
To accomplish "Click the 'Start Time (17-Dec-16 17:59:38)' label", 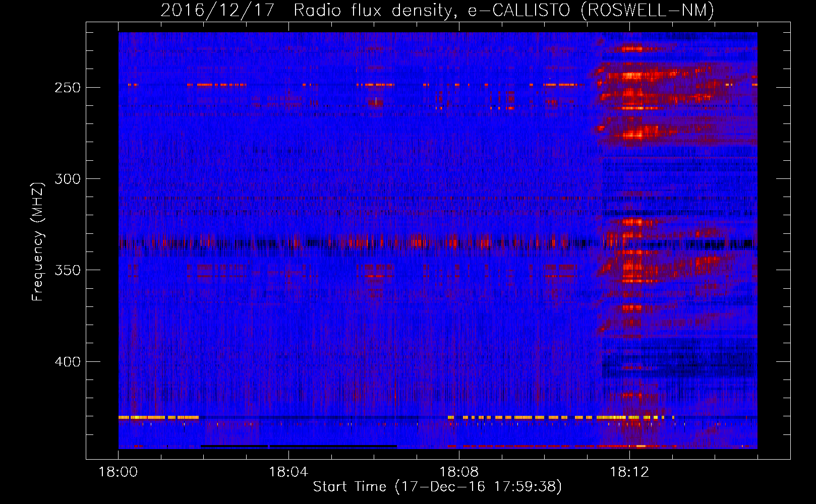I will 437,487.
